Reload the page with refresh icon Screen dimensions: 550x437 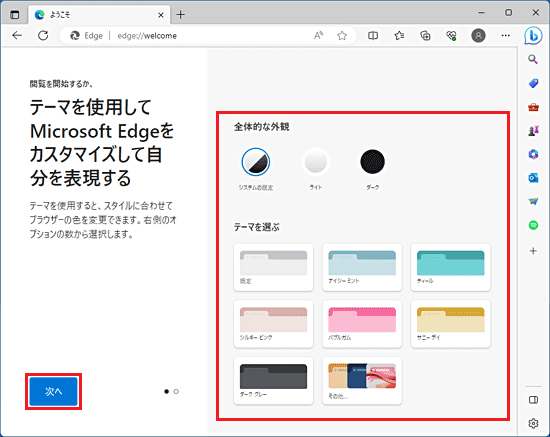pos(43,35)
